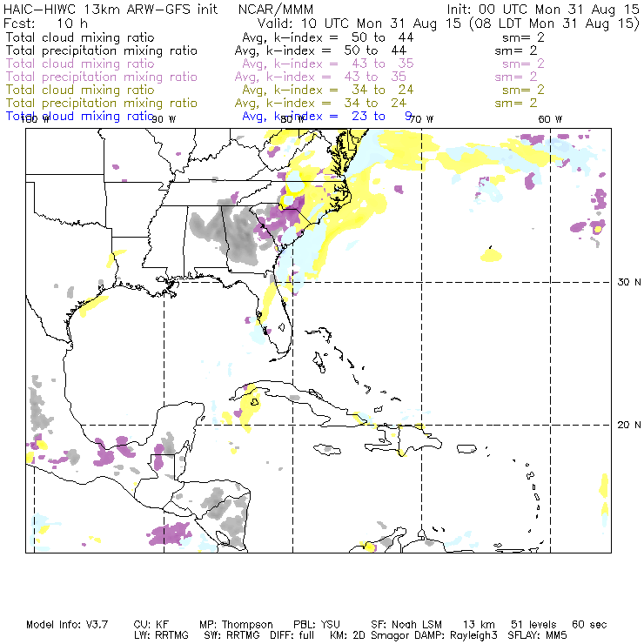The height and width of the screenshot is (644, 644).
Task: Click the "SF: Noah LSM" model setting
Action: (406, 625)
